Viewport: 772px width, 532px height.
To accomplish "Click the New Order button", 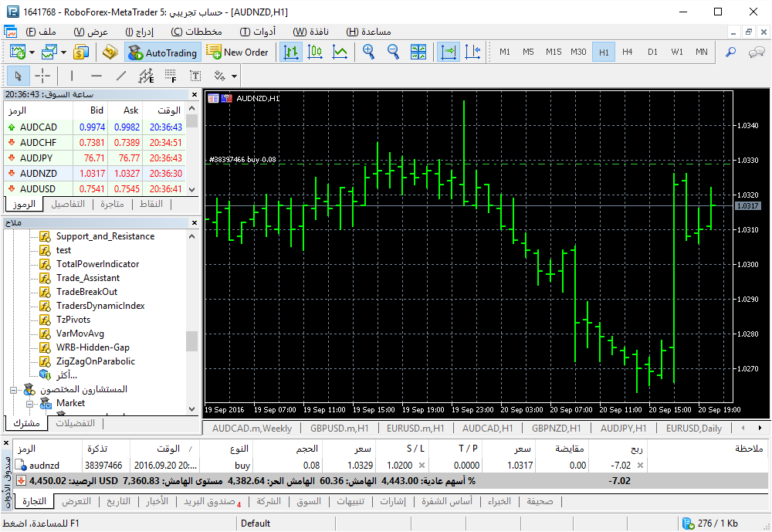I will (x=238, y=53).
